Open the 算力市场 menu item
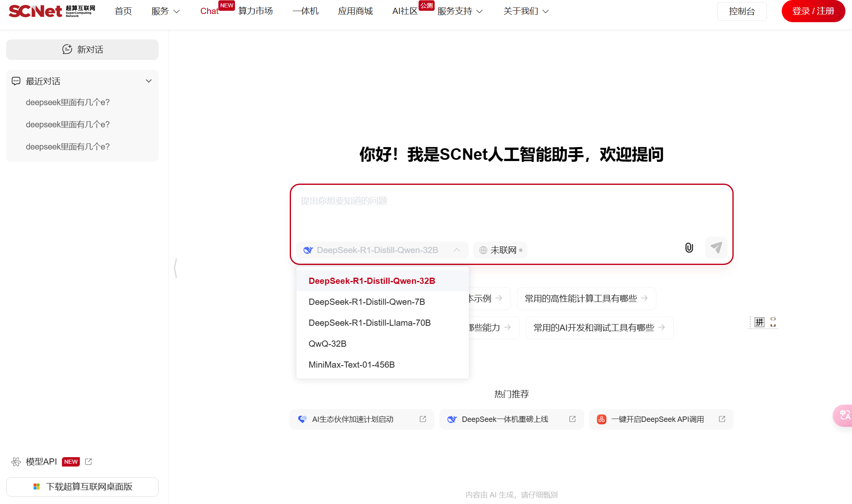This screenshot has height=504, width=852. pos(255,11)
